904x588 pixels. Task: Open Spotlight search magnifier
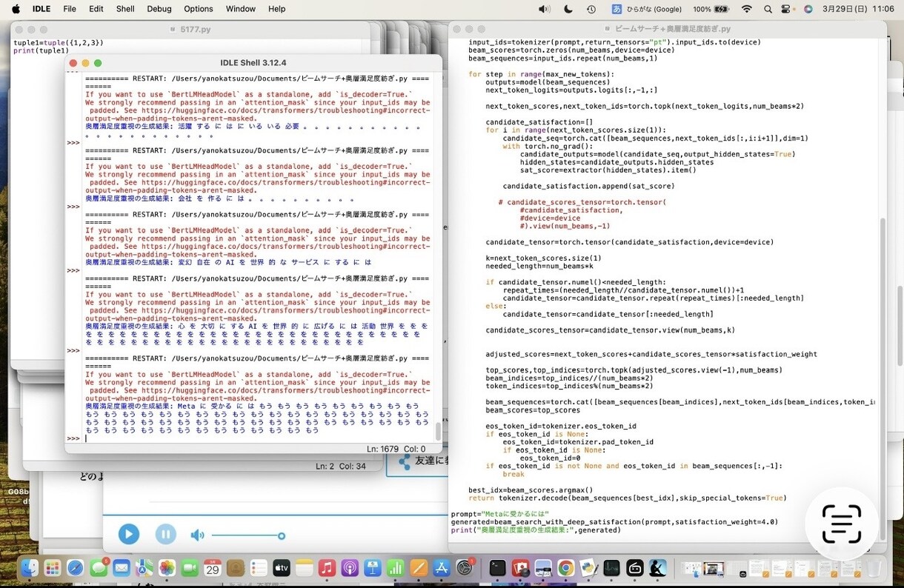(x=767, y=9)
